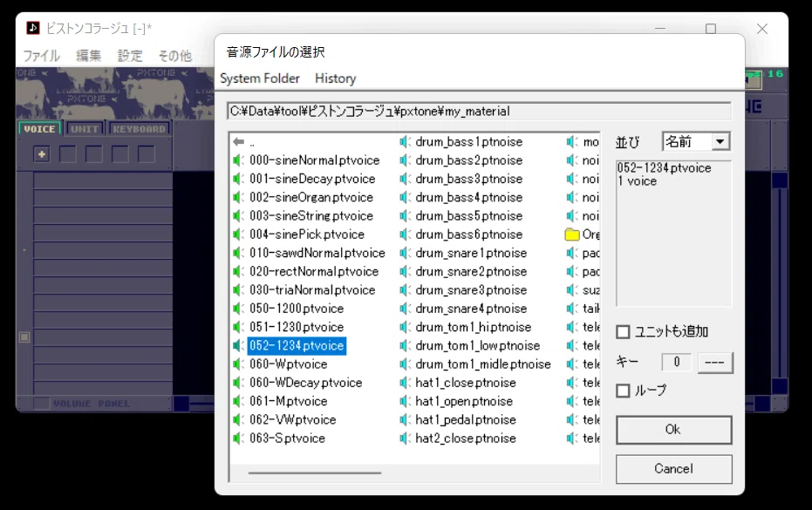Click speaker icon beside 020-rectNormal.ptvoice

[238, 271]
